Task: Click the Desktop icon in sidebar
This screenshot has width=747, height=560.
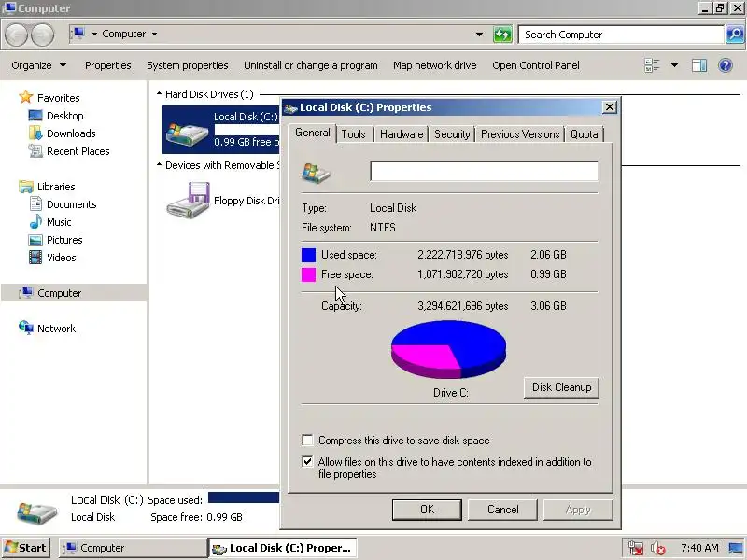Action: pos(35,116)
